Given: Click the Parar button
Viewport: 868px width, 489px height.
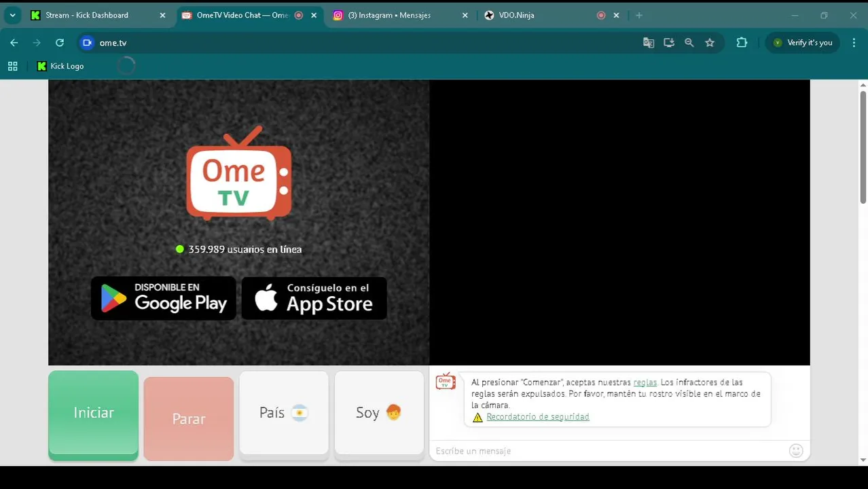Looking at the screenshot, I should pos(189,419).
